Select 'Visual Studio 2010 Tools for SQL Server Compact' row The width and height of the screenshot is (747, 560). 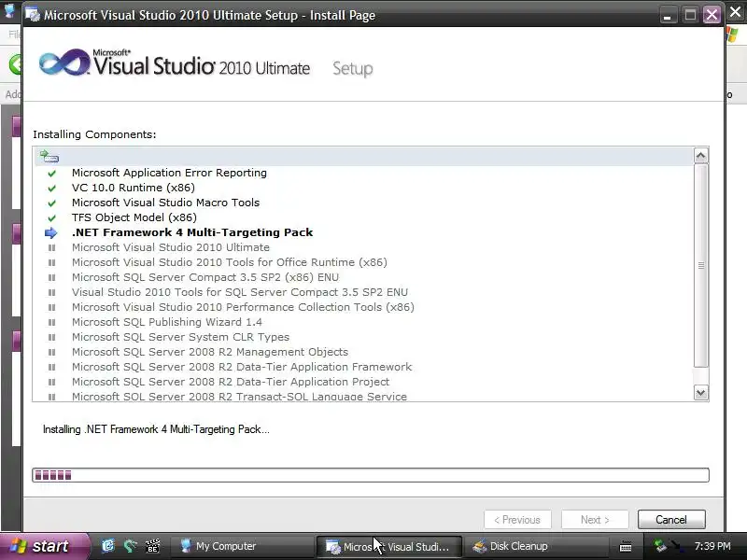point(240,292)
